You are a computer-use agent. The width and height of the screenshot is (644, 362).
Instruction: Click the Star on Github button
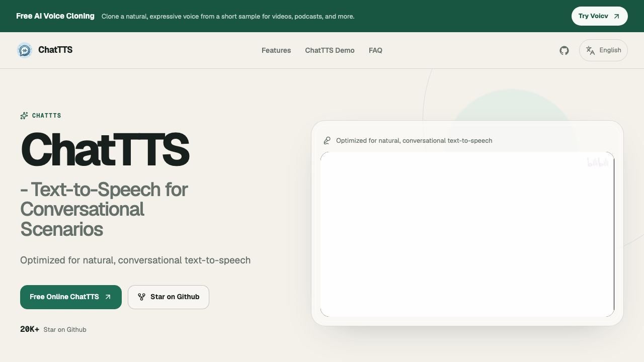(x=169, y=297)
